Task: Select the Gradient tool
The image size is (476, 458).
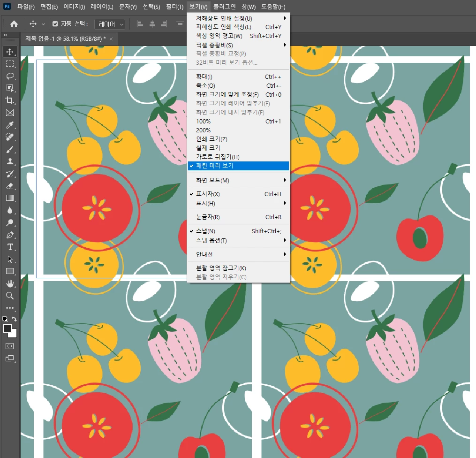Action: click(10, 198)
